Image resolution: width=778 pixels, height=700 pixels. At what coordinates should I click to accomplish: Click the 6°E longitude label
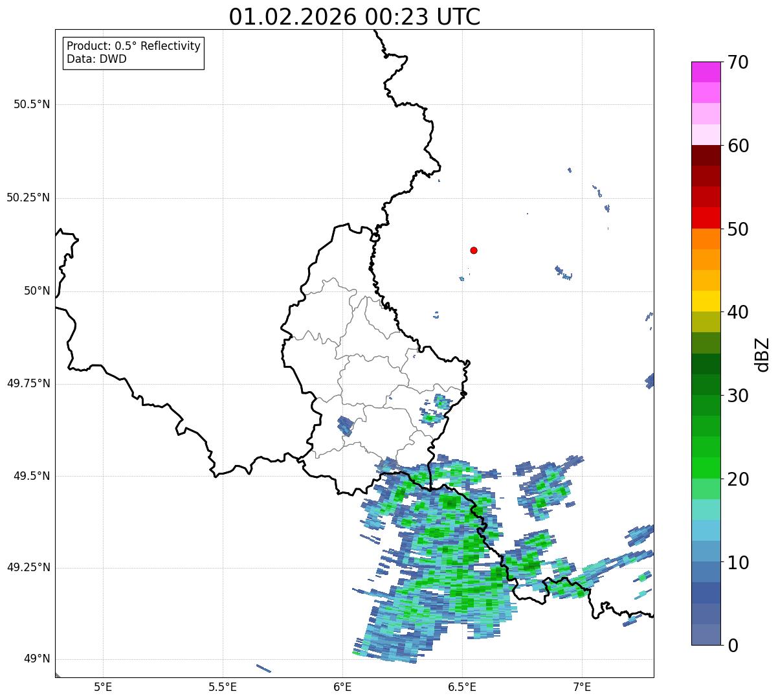click(342, 686)
